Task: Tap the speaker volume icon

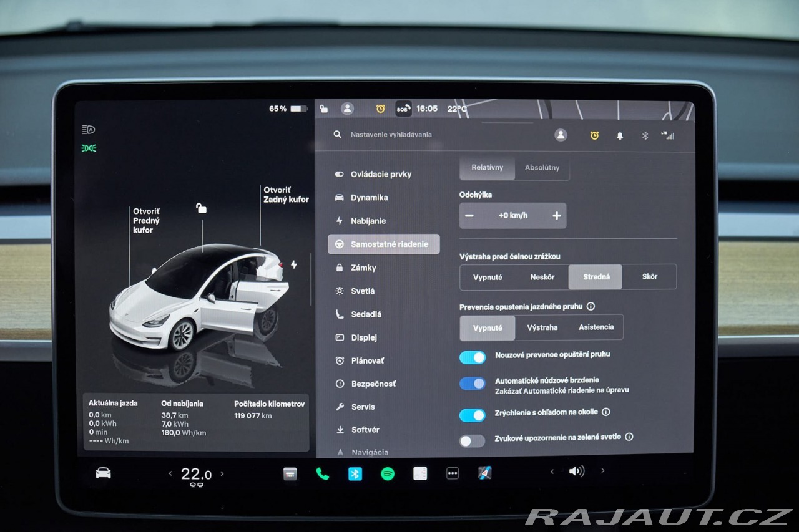Action: tap(577, 472)
